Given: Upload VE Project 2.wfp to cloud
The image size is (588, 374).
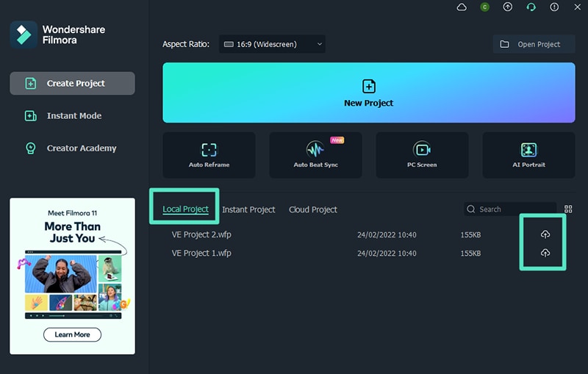Looking at the screenshot, I should 545,234.
